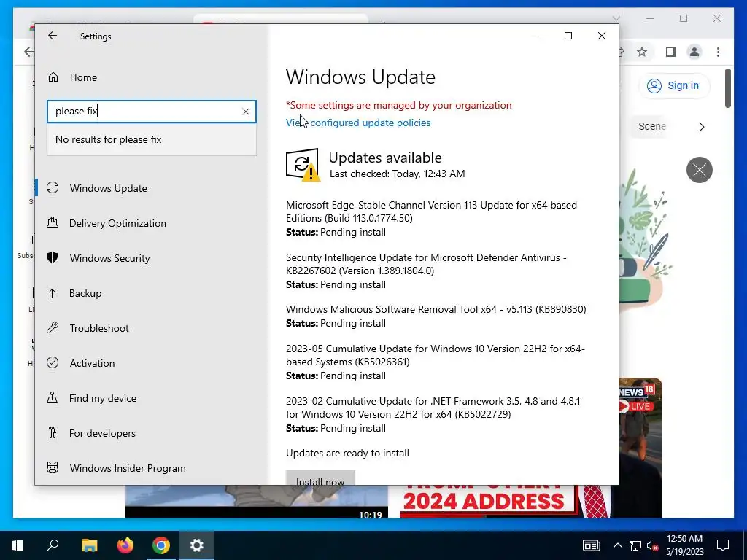Click the Settings gear on the taskbar

197,545
